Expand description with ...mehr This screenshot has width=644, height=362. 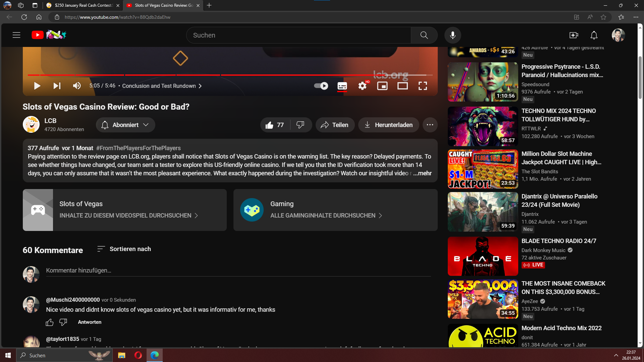coord(422,173)
